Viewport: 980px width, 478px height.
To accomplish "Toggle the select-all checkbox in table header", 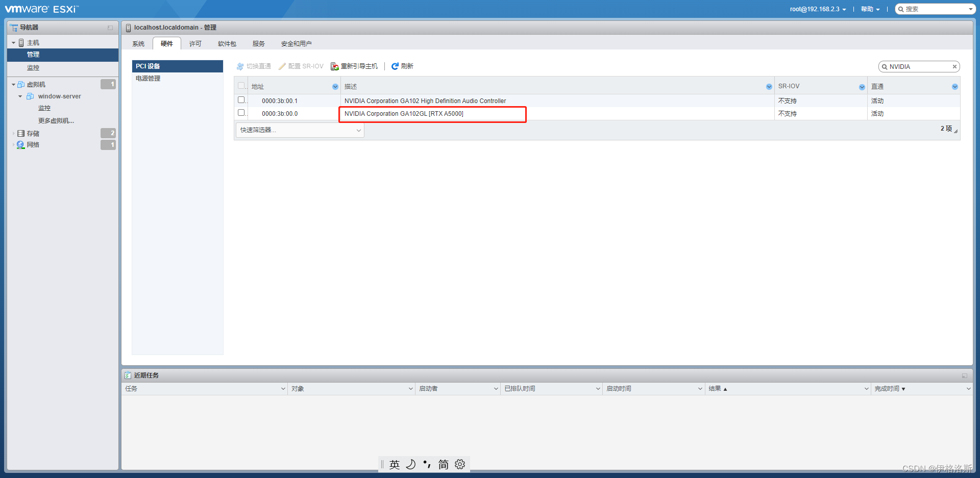I will click(x=241, y=86).
